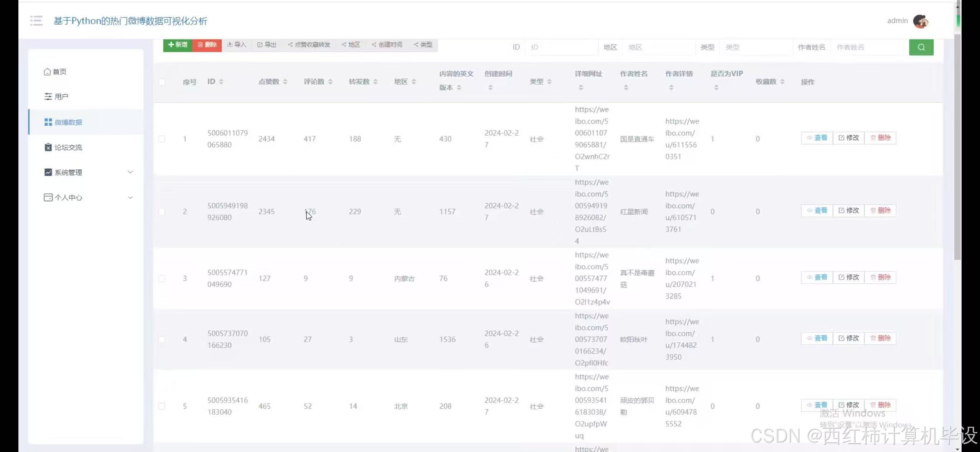The width and height of the screenshot is (980, 452).
Task: Click the 导入 import toolbar button
Action: 237,45
